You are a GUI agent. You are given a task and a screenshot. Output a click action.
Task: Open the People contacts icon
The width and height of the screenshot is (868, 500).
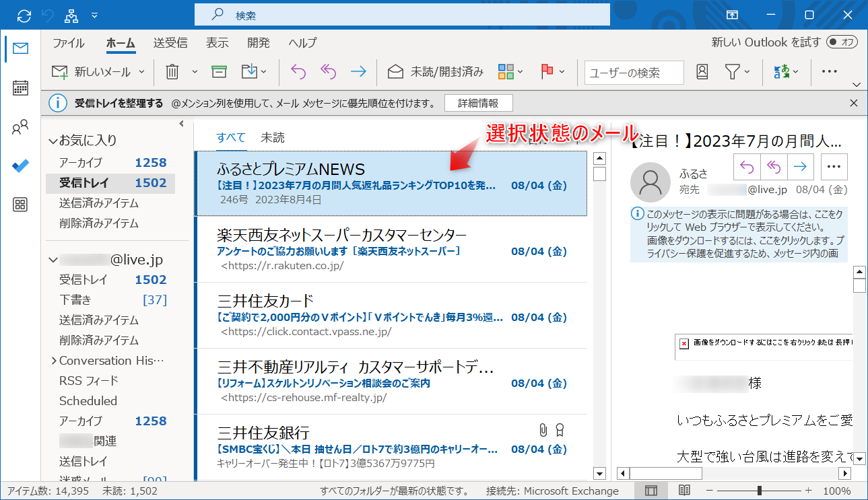(20, 127)
